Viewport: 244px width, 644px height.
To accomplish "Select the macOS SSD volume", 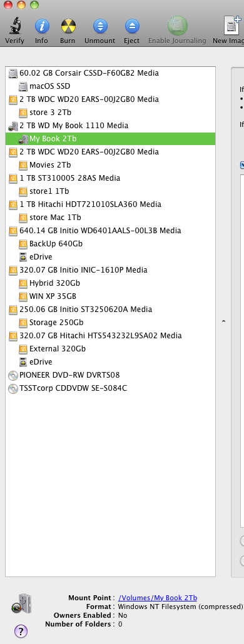I will pos(49,86).
